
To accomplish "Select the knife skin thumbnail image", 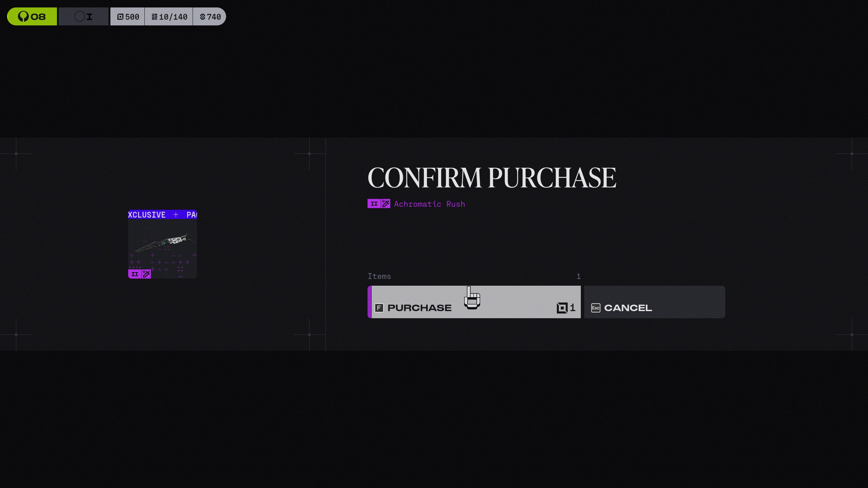I will coord(163,242).
